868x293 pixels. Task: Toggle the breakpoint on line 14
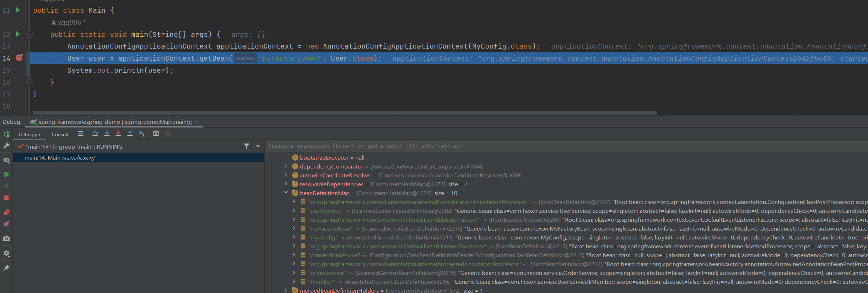(19, 58)
